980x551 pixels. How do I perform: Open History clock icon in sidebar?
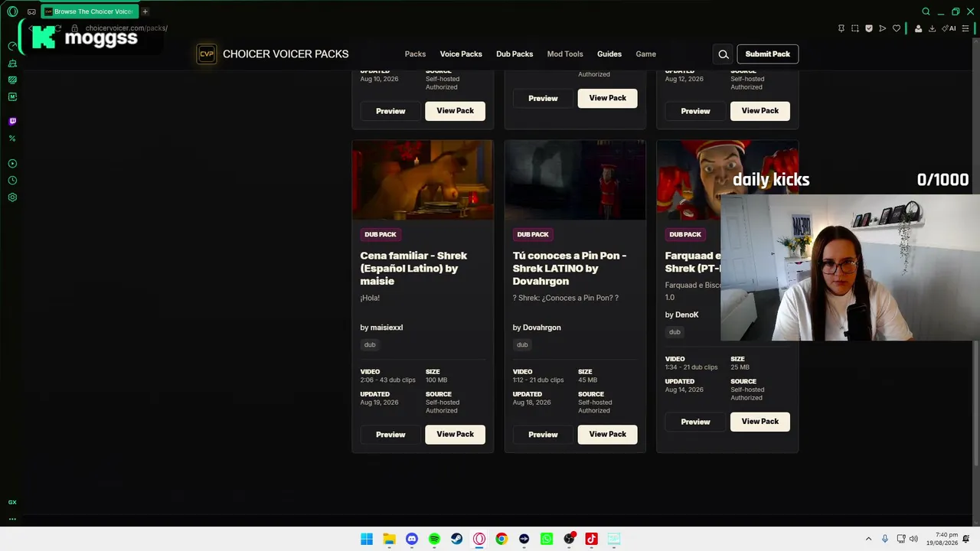pos(12,181)
